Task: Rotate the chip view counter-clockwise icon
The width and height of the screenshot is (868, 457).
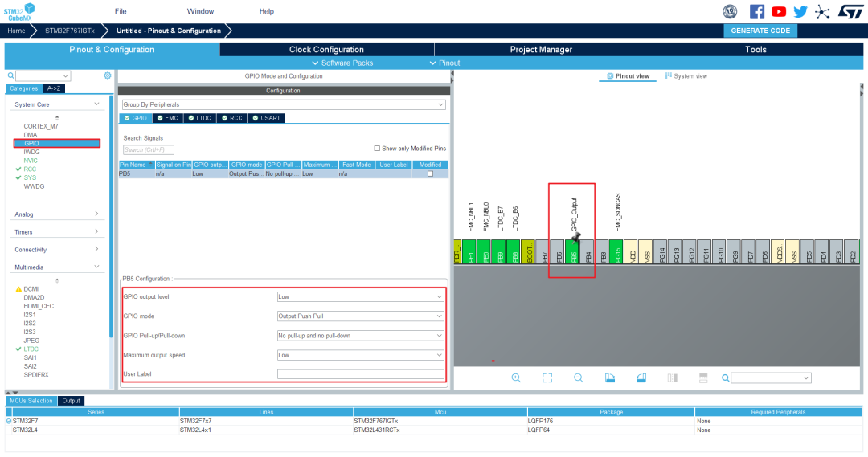Action: [x=641, y=377]
